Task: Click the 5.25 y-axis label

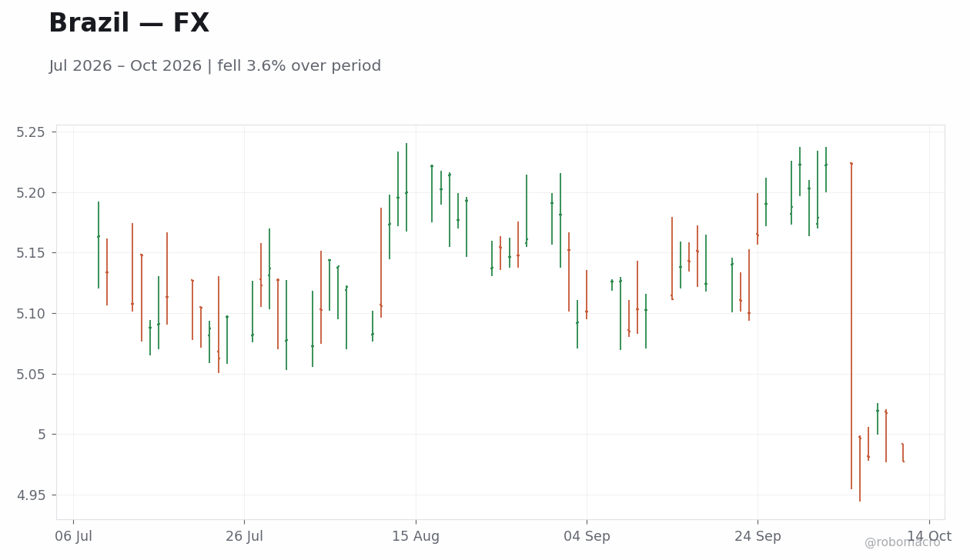Action: pyautogui.click(x=32, y=132)
